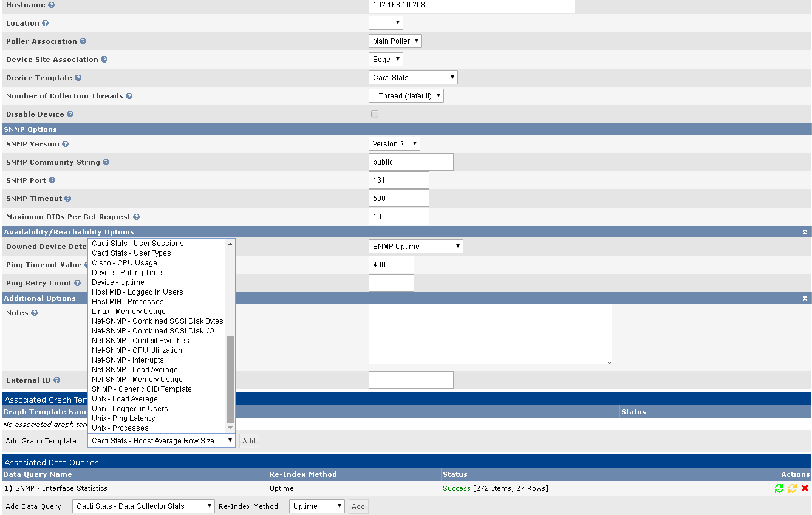Choose Net-SNMP - Context Switches option
Viewport: 812px width, 515px height.
pyautogui.click(x=157, y=341)
